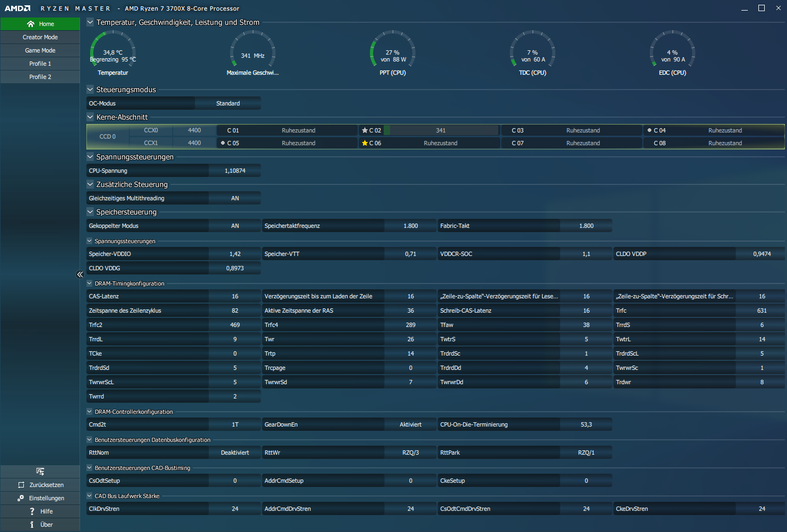Image resolution: width=787 pixels, height=532 pixels.
Task: Collapse the CAD Bus Laufwerk Stärke subsection
Action: point(90,496)
